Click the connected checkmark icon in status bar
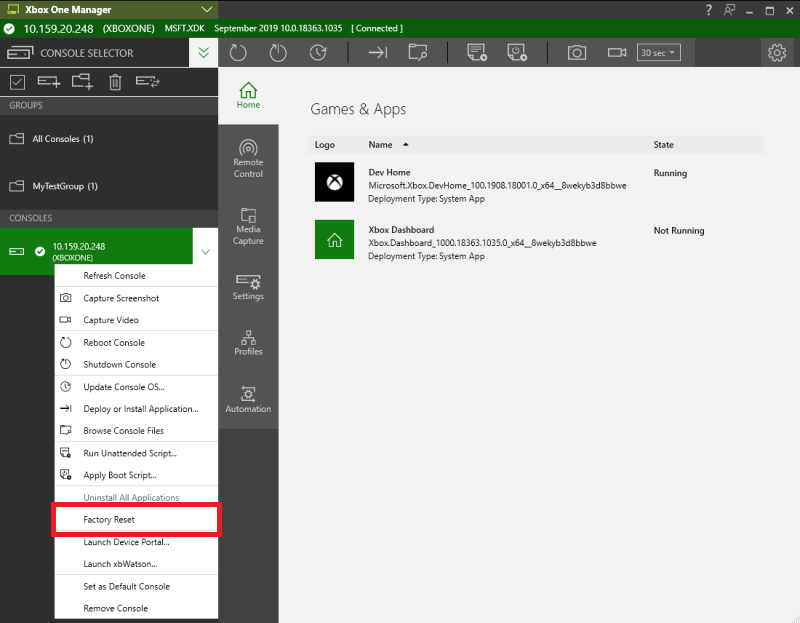This screenshot has width=800, height=623. (9, 29)
